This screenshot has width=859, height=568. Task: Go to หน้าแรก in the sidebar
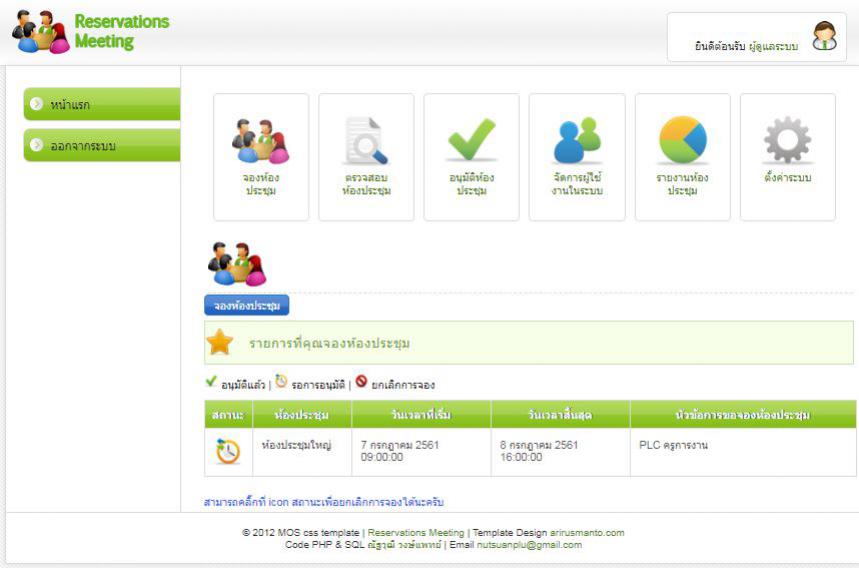pos(102,104)
